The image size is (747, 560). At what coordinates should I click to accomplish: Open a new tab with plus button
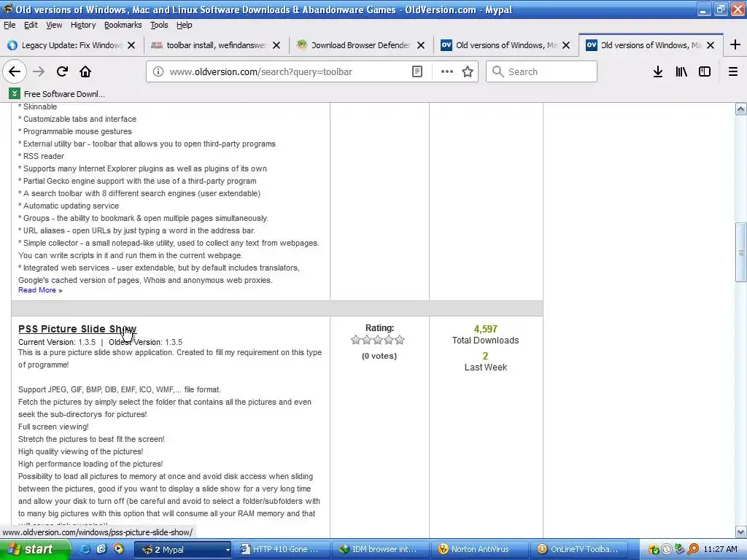(x=735, y=44)
